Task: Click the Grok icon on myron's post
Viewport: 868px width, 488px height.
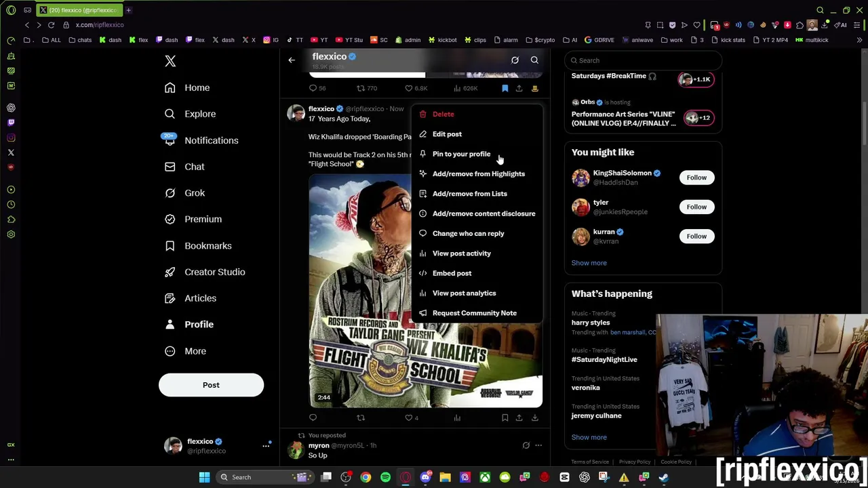Action: coord(526,445)
